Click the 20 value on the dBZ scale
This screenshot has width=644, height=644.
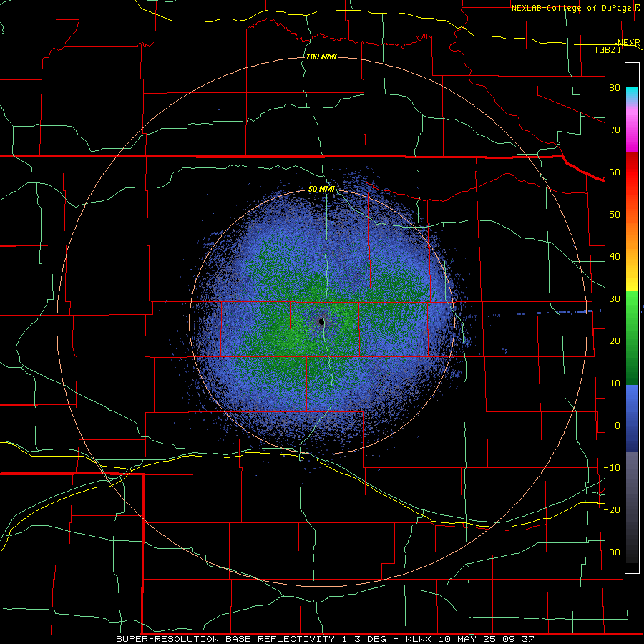(x=615, y=341)
